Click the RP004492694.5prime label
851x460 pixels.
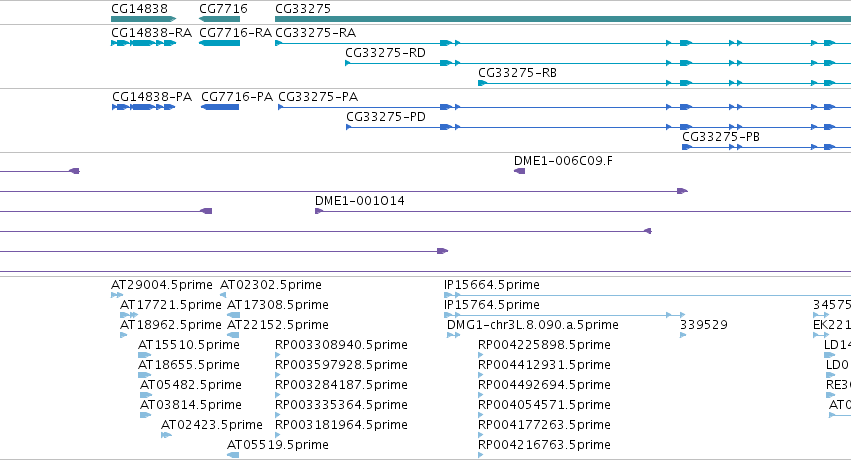(544, 385)
